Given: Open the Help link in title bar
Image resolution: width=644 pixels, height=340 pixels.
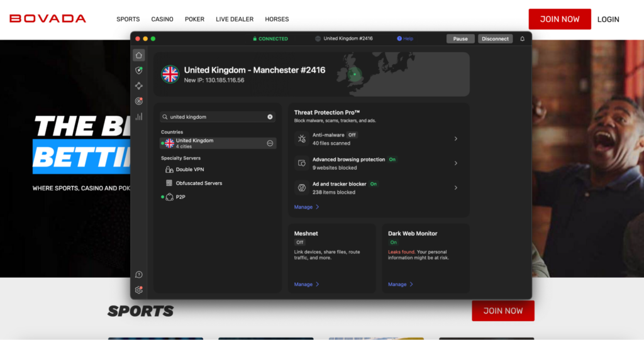Looking at the screenshot, I should [405, 38].
